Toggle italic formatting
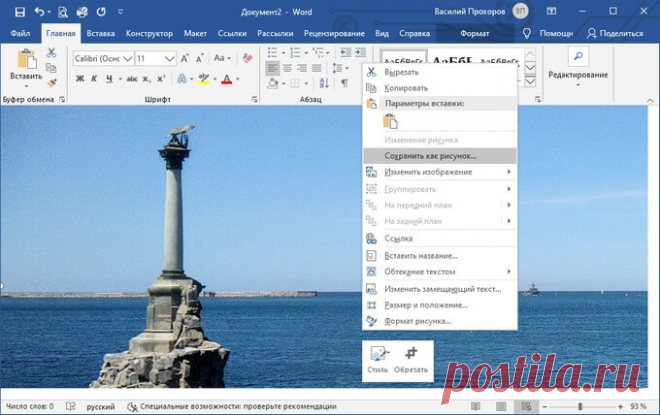This screenshot has height=415, width=660. coord(94,79)
